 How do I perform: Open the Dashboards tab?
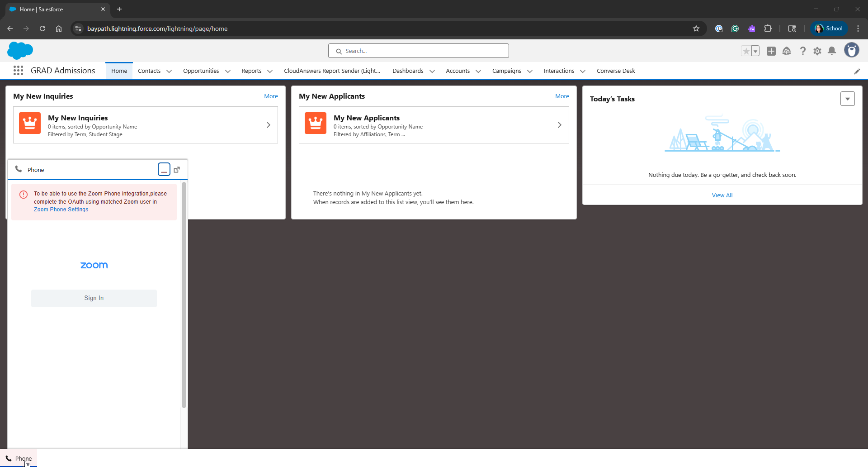pyautogui.click(x=408, y=71)
